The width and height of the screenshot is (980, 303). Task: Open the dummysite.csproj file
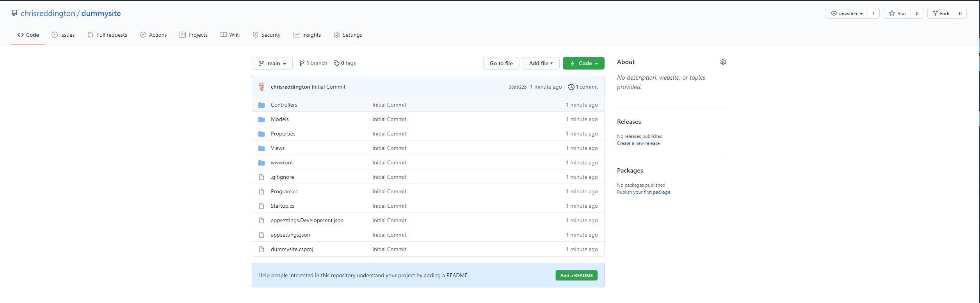click(292, 249)
